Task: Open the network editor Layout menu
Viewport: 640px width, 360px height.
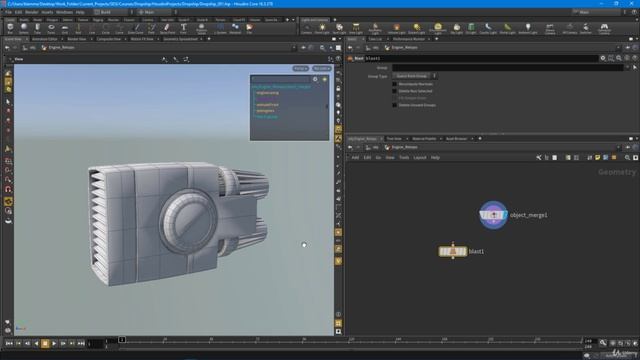Action: point(420,158)
